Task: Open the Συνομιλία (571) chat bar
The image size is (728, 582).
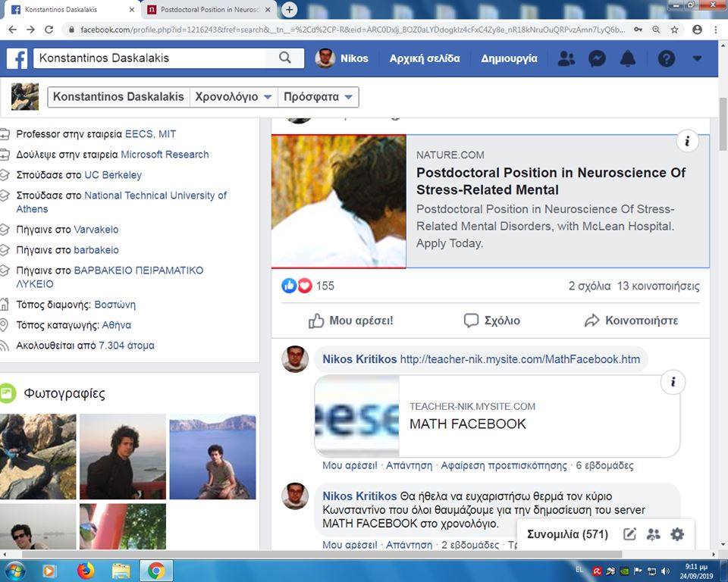Action: click(x=567, y=534)
